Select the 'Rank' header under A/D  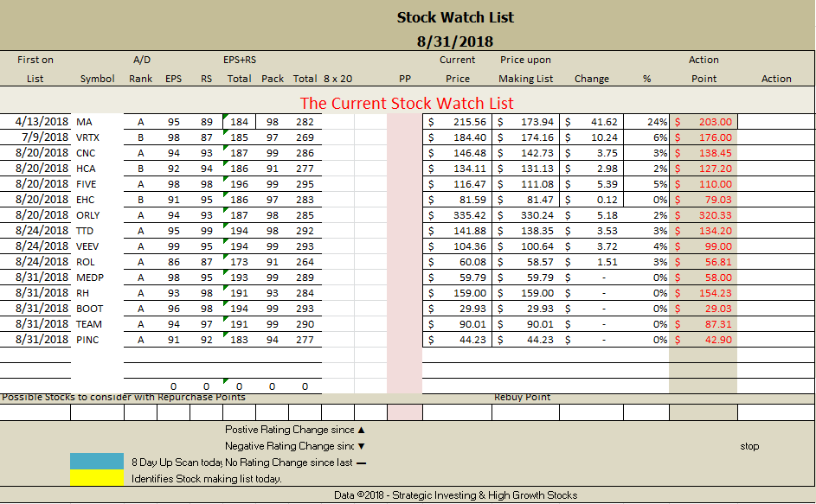click(140, 79)
